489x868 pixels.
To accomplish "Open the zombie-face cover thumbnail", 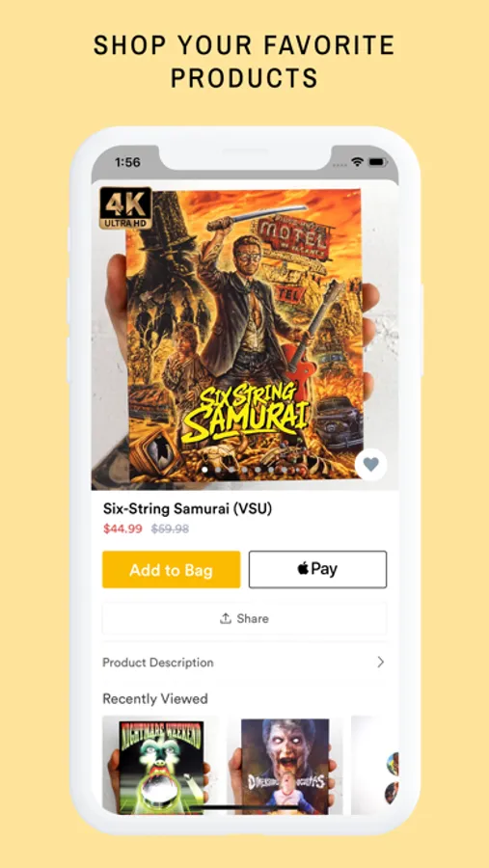I will coord(285,766).
